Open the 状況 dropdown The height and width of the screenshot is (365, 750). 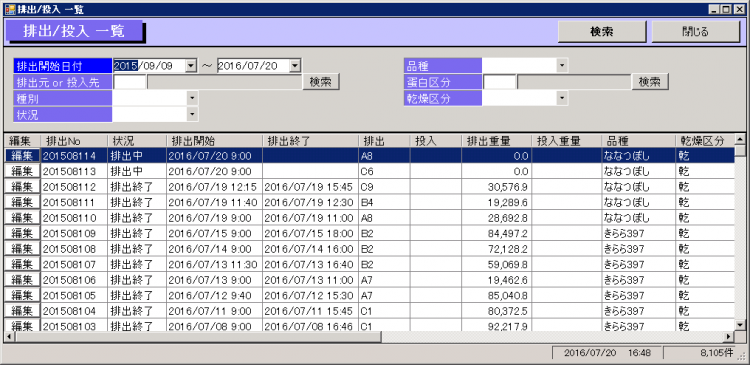(192, 114)
